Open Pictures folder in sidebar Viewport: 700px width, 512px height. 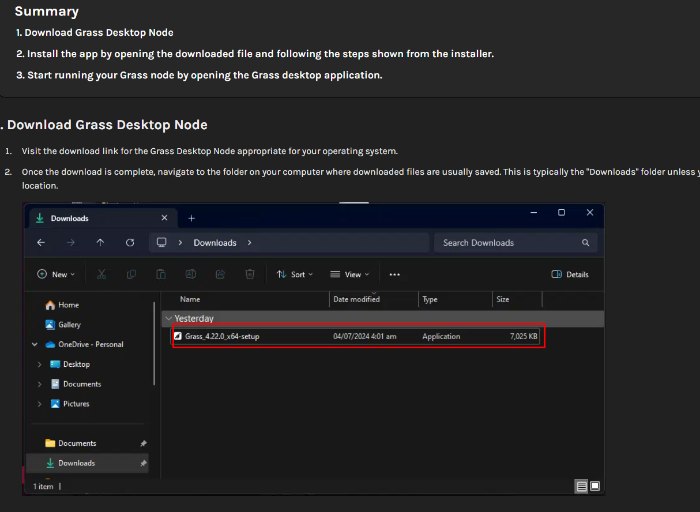point(70,404)
